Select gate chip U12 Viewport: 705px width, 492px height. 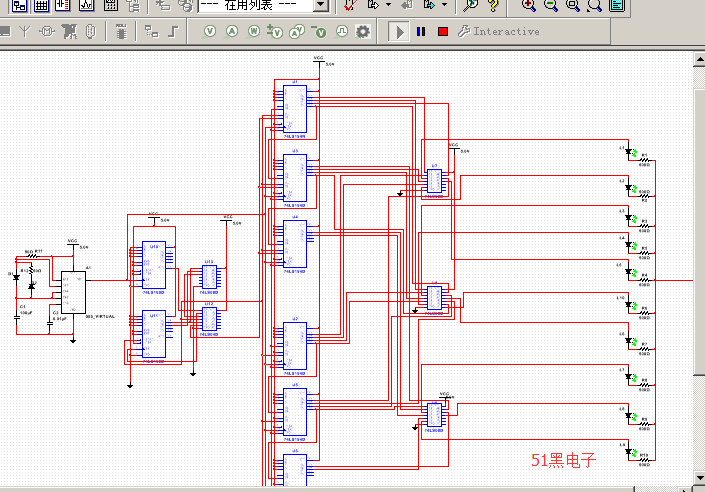209,319
